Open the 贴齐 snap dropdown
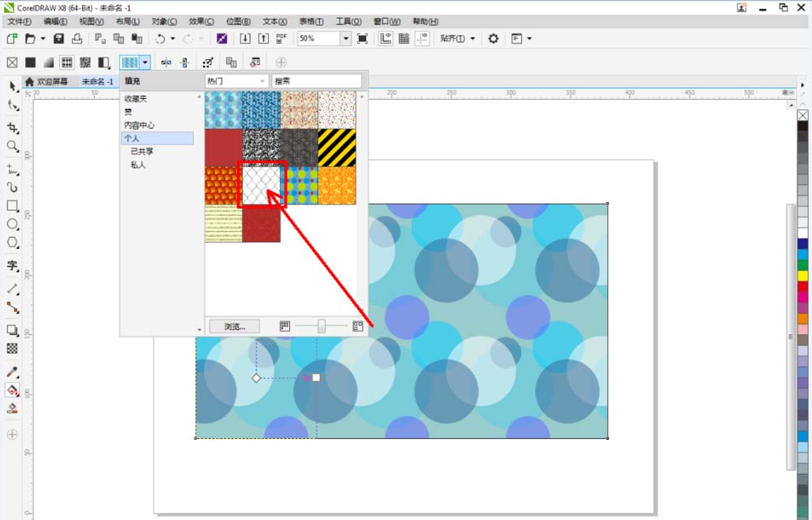This screenshot has width=812, height=520. point(473,38)
